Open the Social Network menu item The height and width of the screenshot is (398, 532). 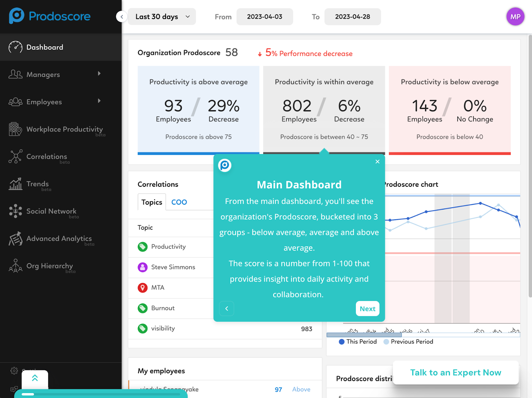(61, 211)
